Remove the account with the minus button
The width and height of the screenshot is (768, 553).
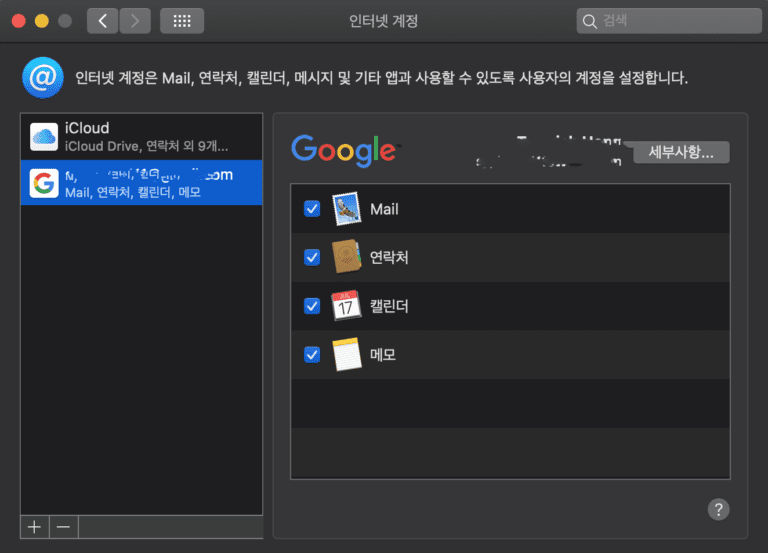(64, 527)
